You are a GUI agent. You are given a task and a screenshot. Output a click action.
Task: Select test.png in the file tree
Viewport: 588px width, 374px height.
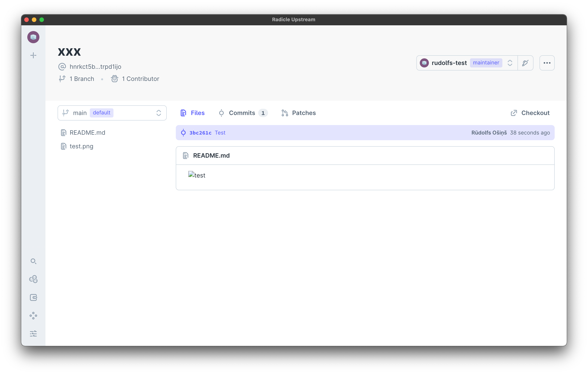pyautogui.click(x=81, y=146)
